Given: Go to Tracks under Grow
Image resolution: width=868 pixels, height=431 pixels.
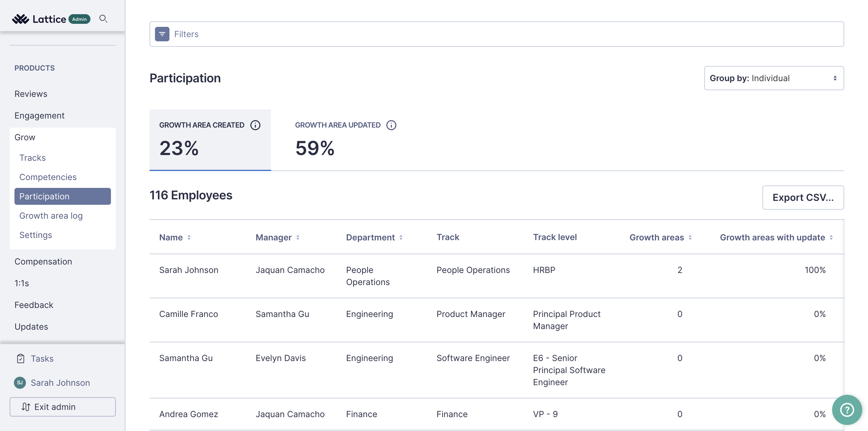Looking at the screenshot, I should point(32,158).
